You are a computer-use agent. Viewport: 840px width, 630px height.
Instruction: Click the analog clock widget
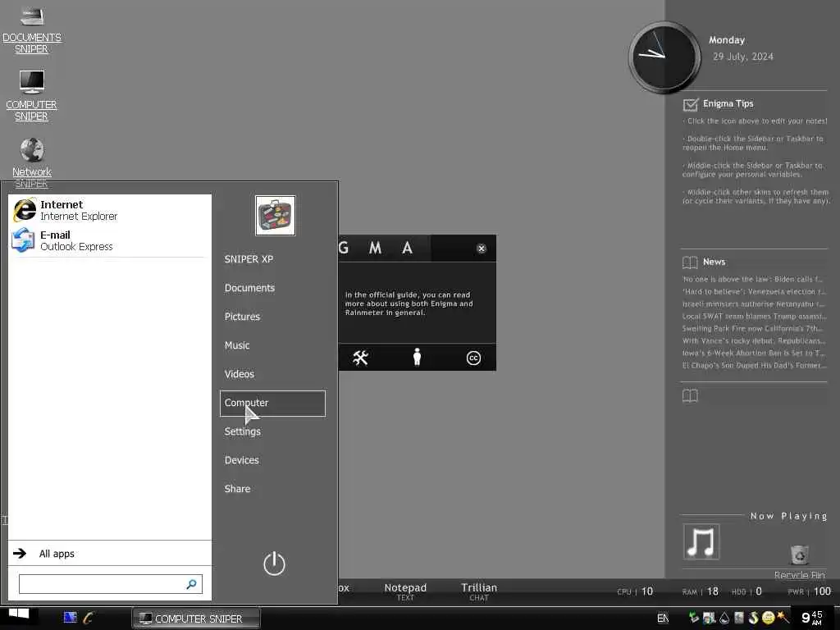(x=664, y=57)
